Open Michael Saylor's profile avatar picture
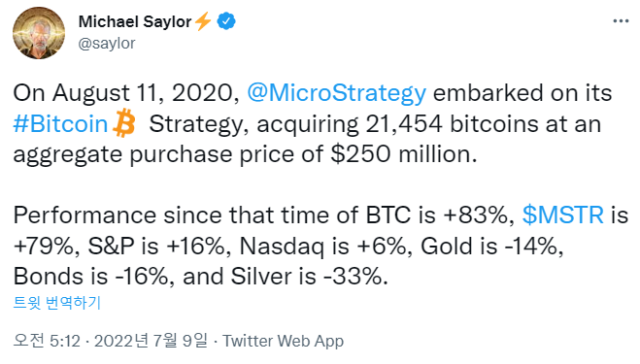 pos(39,33)
